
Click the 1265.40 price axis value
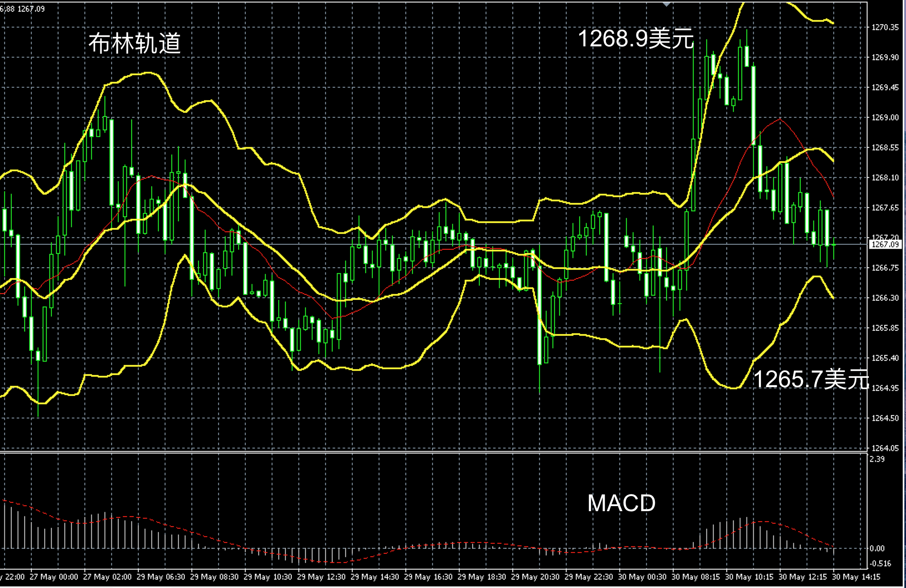pyautogui.click(x=885, y=358)
